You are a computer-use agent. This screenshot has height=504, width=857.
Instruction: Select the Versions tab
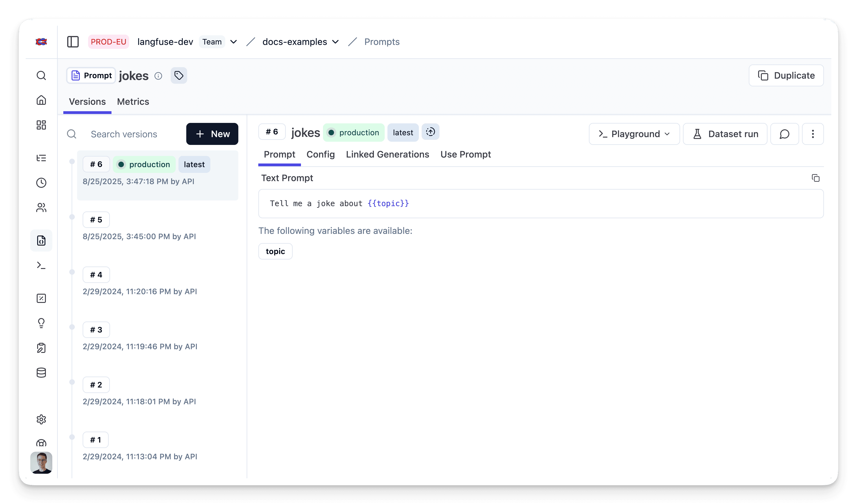(87, 102)
